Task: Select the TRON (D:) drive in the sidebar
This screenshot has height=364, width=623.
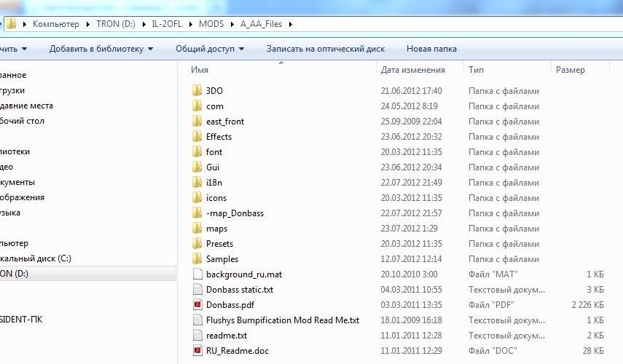Action: (x=87, y=274)
